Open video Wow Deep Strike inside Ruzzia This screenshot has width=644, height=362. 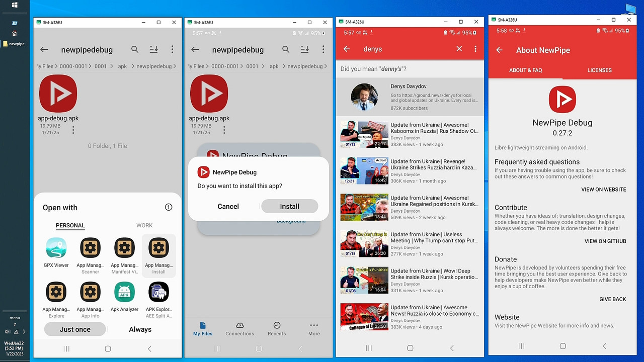(410, 280)
